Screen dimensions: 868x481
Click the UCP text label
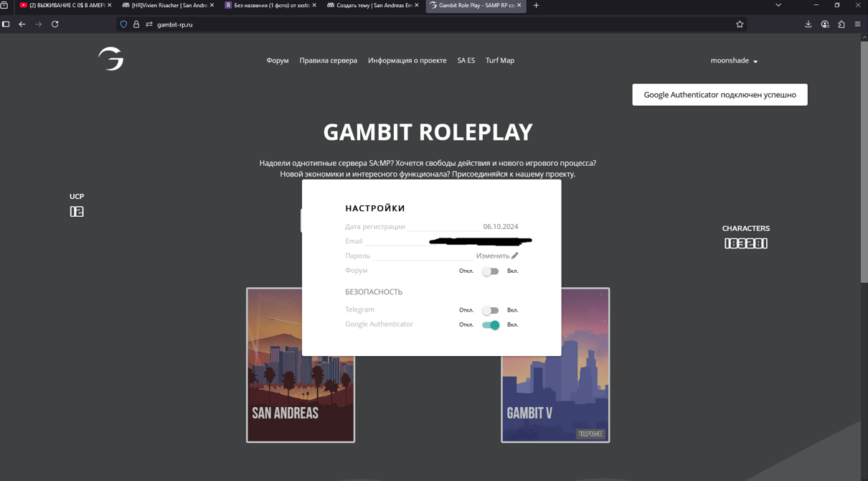77,196
